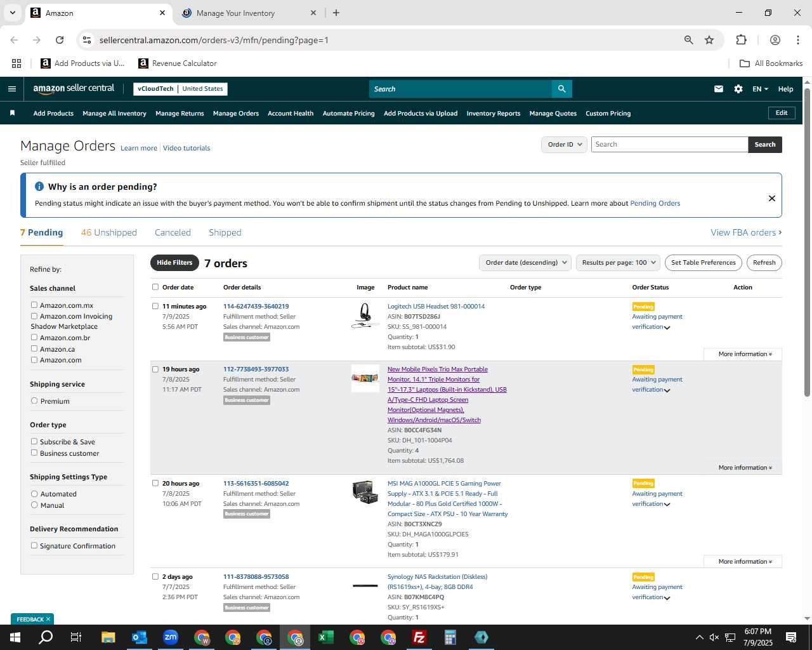Viewport: 812px width, 650px height.
Task: Open the Order ID search type dropdown
Action: tap(565, 145)
